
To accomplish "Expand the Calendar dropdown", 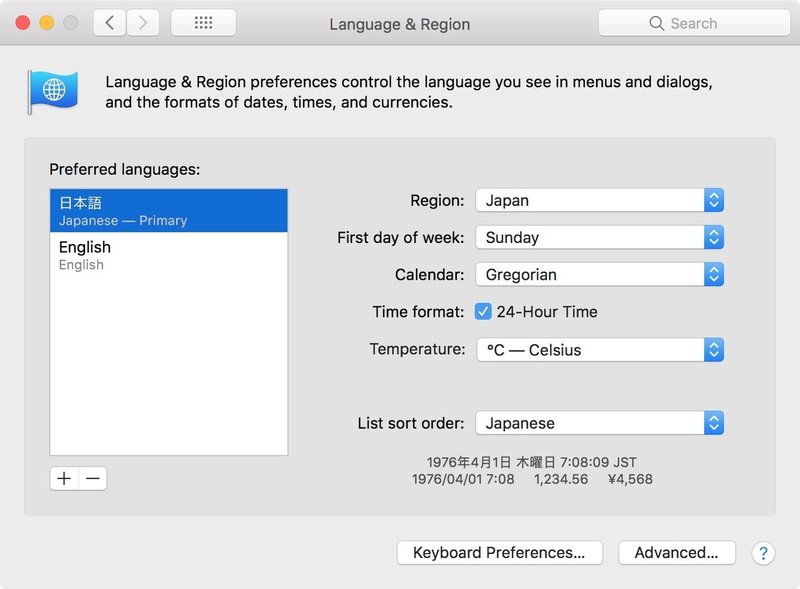I will 599,275.
